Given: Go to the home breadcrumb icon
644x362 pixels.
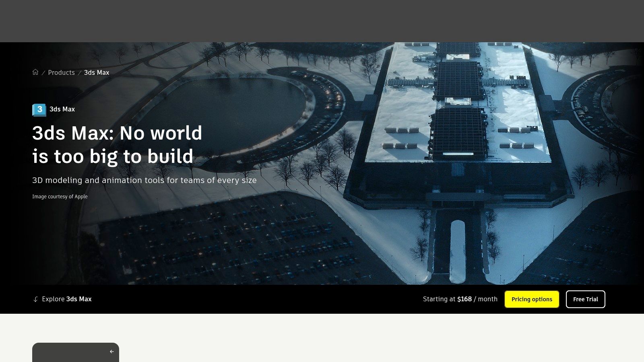Looking at the screenshot, I should tap(35, 72).
